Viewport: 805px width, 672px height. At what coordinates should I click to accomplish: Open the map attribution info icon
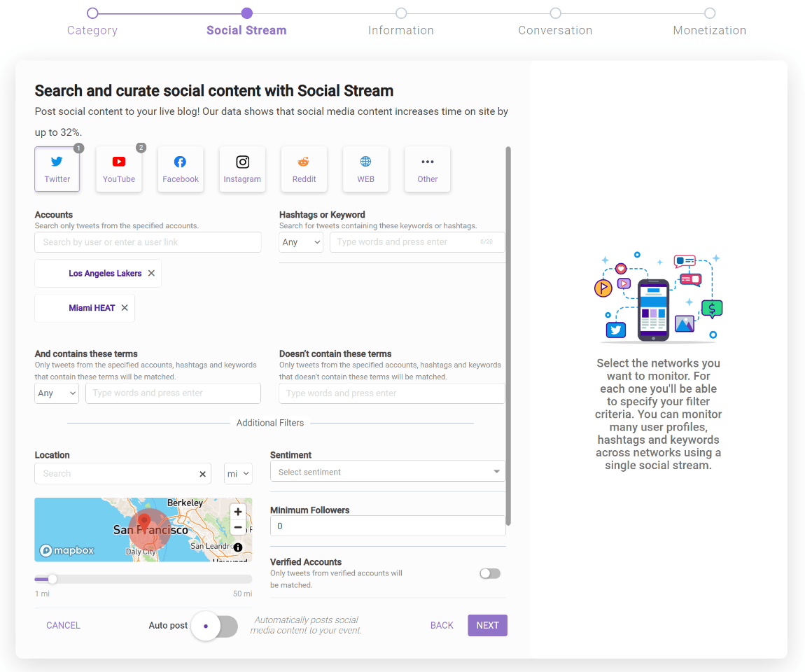point(238,547)
